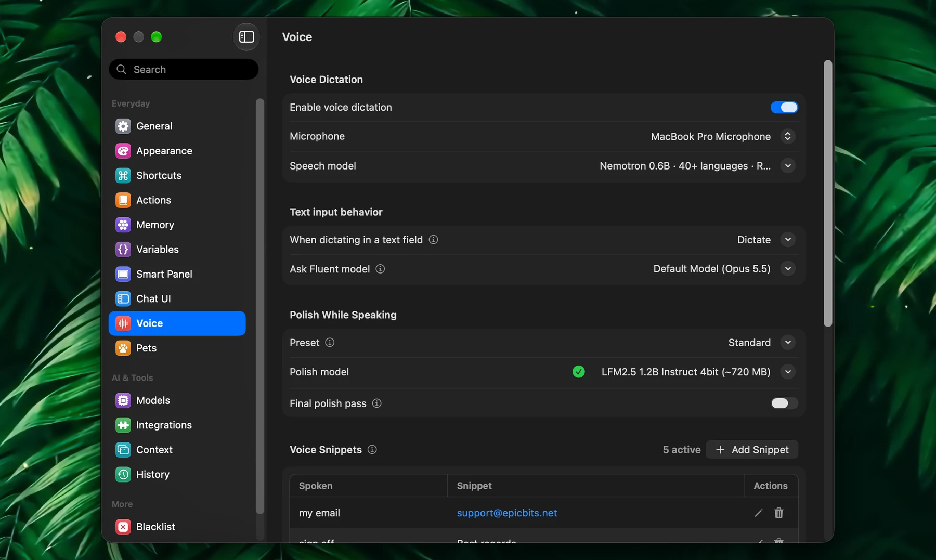Show info for Preset option
Viewport: 936px width, 560px height.
pyautogui.click(x=330, y=342)
